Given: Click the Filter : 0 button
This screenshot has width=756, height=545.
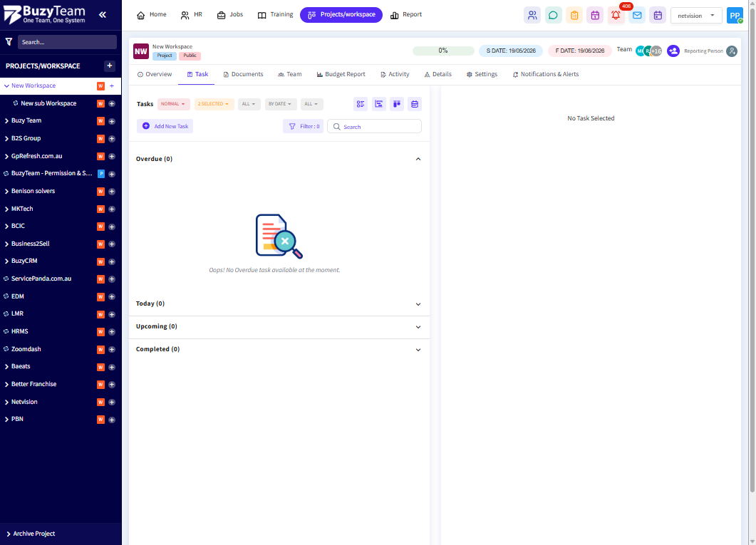Looking at the screenshot, I should click(x=304, y=126).
